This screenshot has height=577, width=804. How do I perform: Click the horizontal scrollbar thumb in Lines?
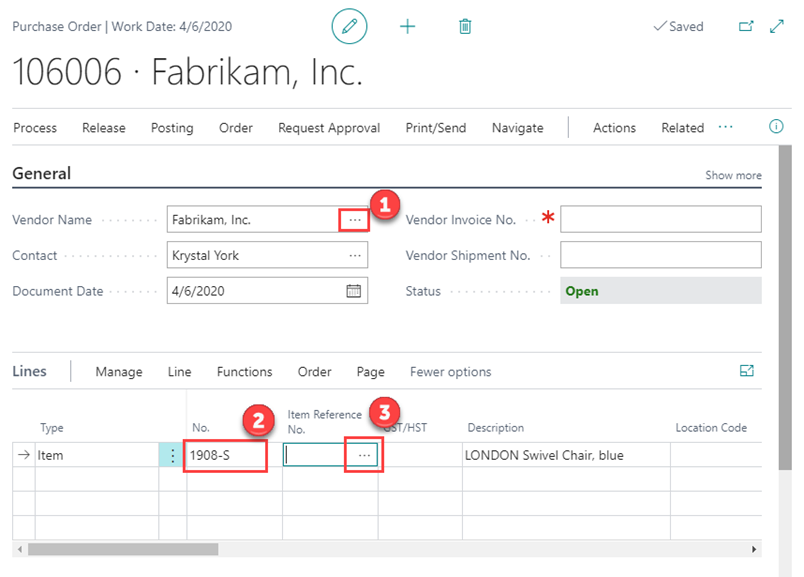[x=123, y=549]
